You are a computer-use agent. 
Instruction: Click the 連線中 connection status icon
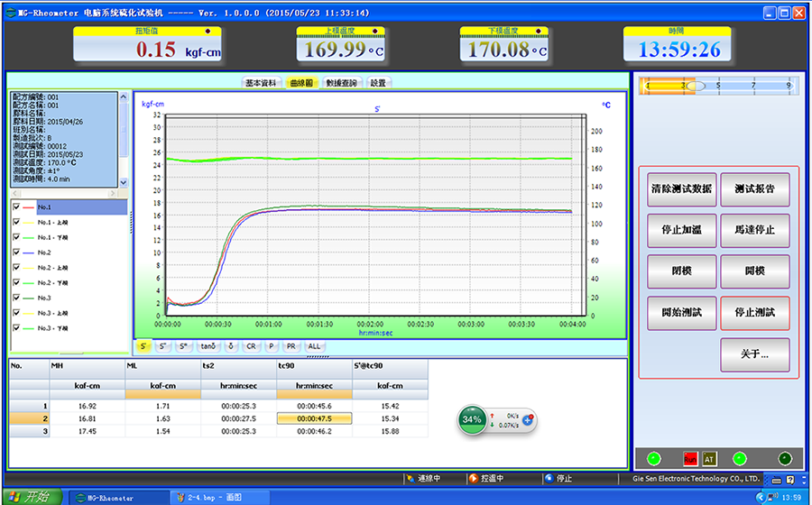pos(411,478)
